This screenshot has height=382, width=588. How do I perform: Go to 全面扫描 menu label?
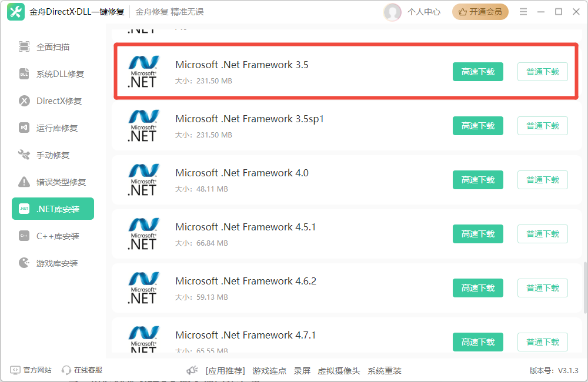coord(53,47)
